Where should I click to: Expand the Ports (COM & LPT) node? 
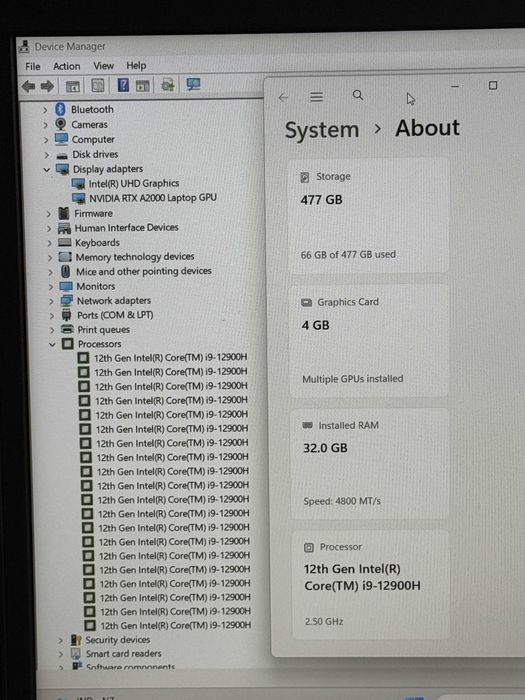[51, 316]
